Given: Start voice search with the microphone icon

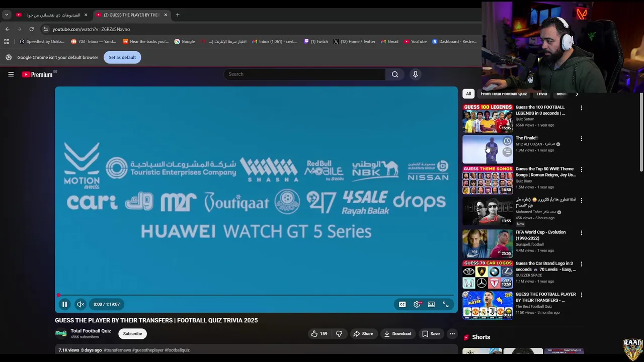Looking at the screenshot, I should click(415, 74).
